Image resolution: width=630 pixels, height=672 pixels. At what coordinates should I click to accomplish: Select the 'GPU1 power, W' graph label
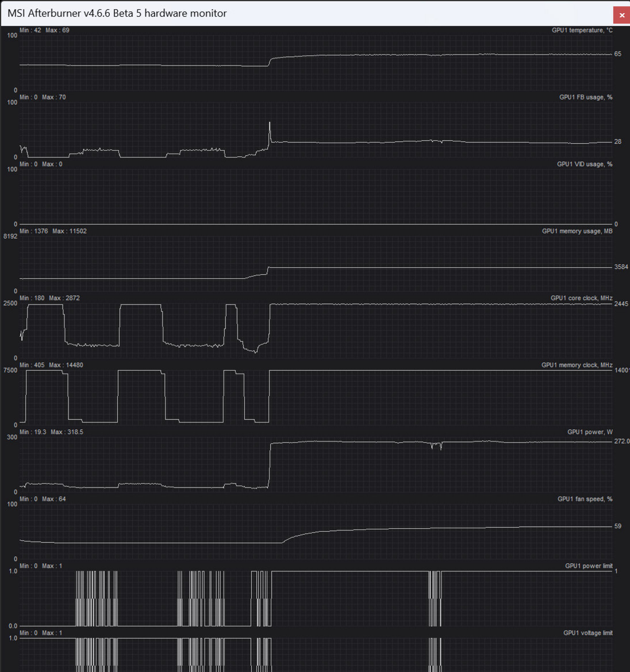tap(590, 432)
